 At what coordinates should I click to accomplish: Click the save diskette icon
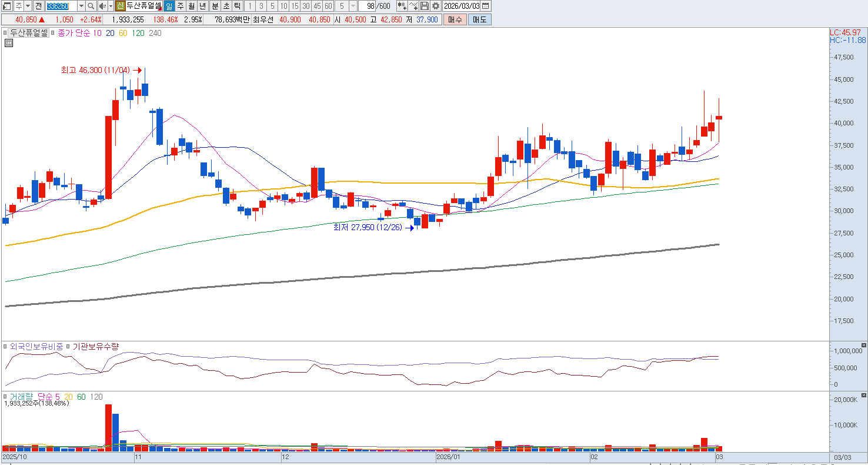point(425,6)
